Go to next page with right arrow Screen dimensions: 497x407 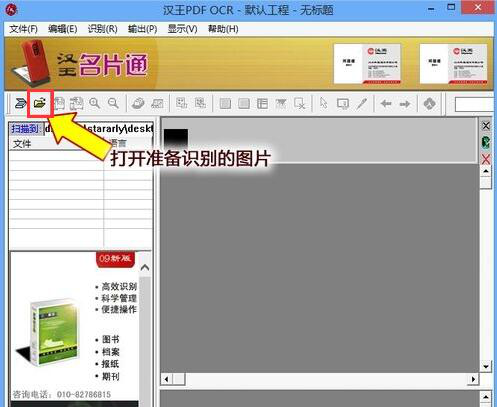405,104
